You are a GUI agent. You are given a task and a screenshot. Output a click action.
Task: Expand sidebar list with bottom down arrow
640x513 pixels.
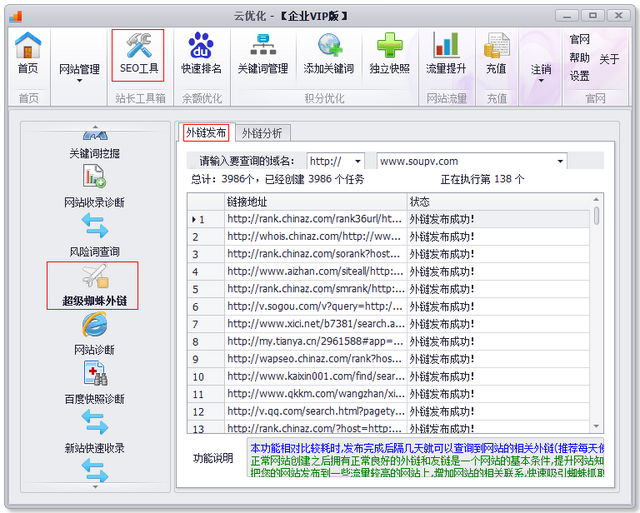pos(95,486)
